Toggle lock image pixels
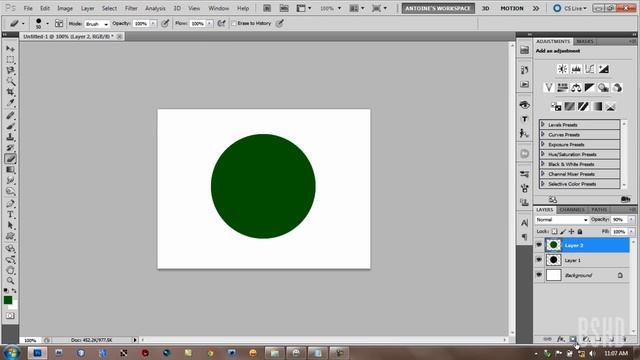Screen dimensions: 640x360 point(563,231)
